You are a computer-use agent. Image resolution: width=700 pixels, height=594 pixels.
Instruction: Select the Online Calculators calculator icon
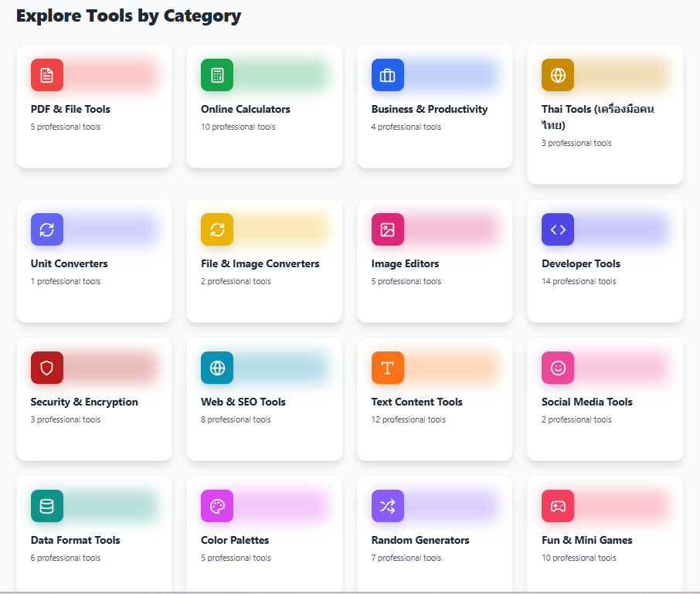tap(216, 75)
